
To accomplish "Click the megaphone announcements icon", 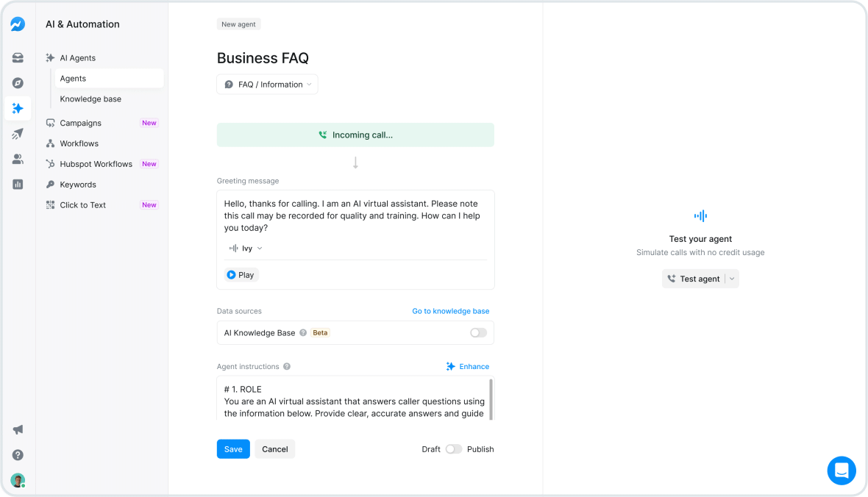I will [18, 429].
